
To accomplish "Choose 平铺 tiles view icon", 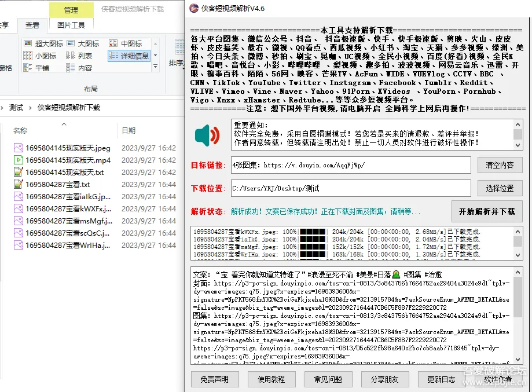I will pyautogui.click(x=28, y=68).
